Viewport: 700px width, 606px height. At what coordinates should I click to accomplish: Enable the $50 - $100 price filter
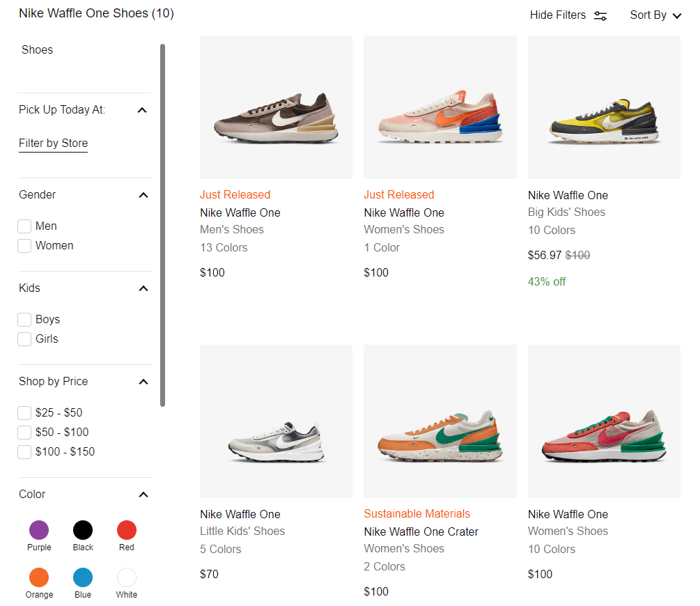click(24, 433)
